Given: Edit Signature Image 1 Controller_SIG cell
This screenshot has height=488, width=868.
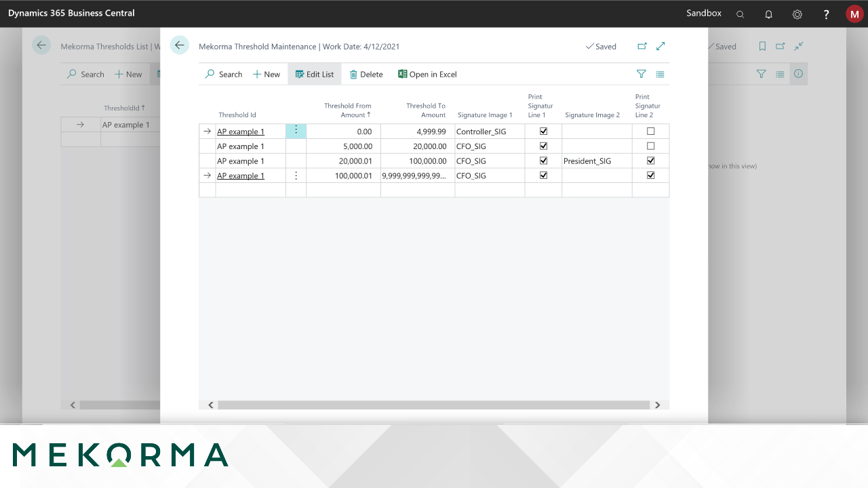Looking at the screenshot, I should tap(490, 131).
